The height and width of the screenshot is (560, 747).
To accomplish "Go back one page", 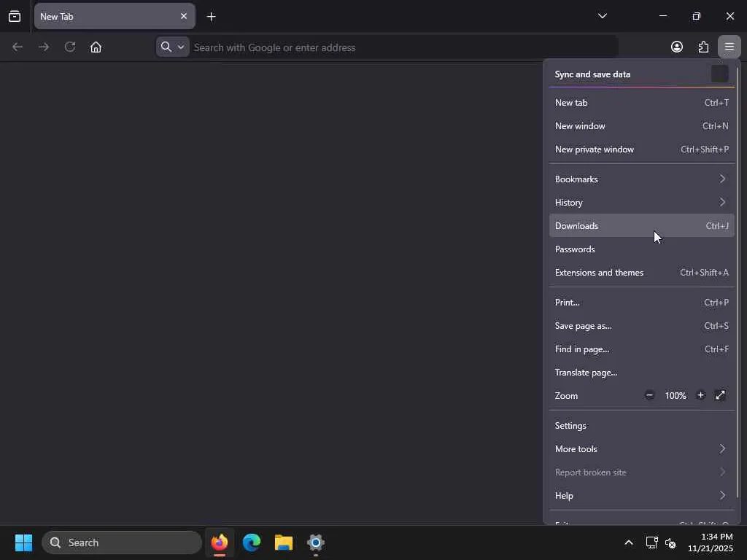I will pos(18,47).
